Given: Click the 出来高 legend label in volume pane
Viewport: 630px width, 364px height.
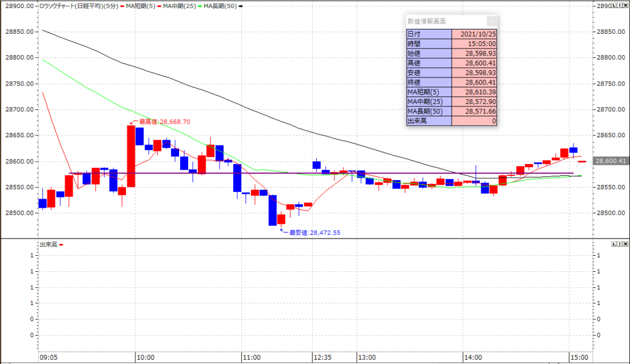Looking at the screenshot, I should pyautogui.click(x=48, y=245).
